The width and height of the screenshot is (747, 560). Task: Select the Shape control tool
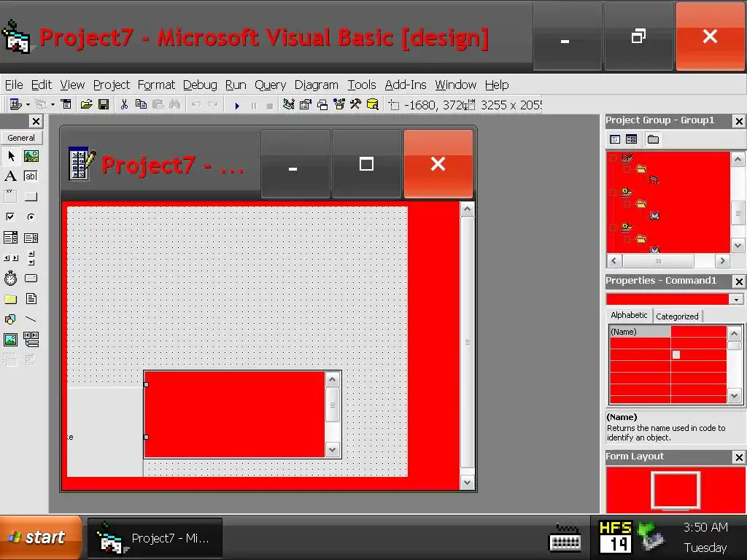tap(10, 319)
